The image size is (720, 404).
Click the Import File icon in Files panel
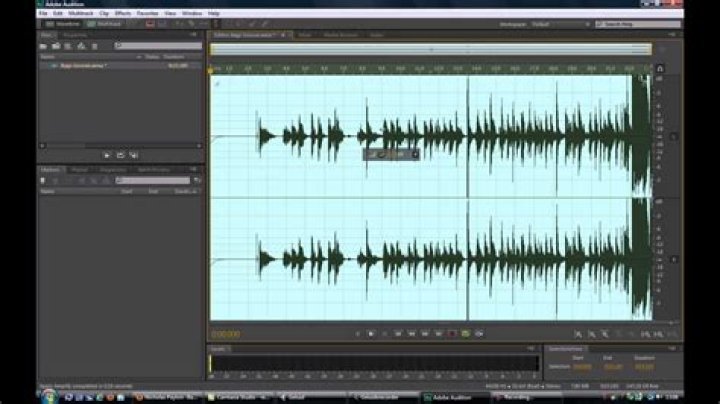pyautogui.click(x=56, y=46)
